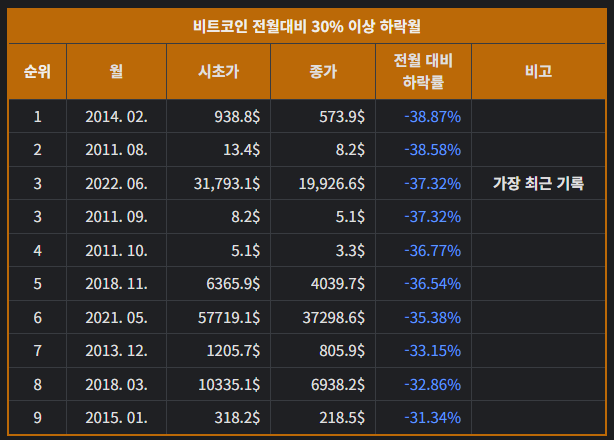Click the note '가장 최근 기록'
This screenshot has height=440, width=614.
[x=538, y=183]
